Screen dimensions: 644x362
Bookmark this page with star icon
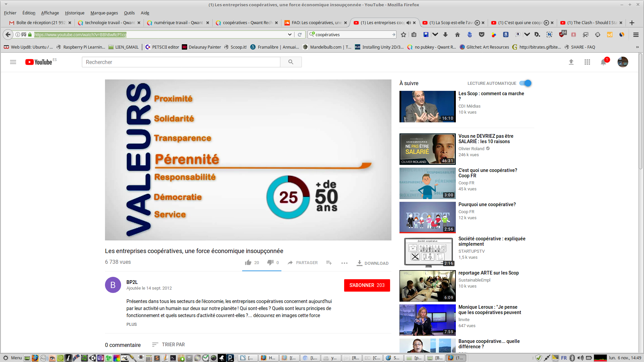[404, 35]
